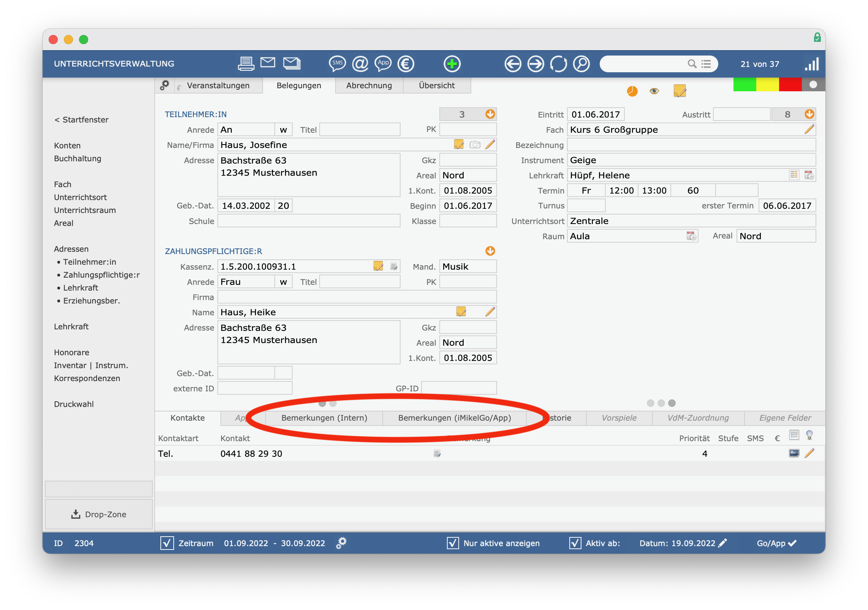Select the Bemerkungen (Intern) tab

[x=324, y=418]
